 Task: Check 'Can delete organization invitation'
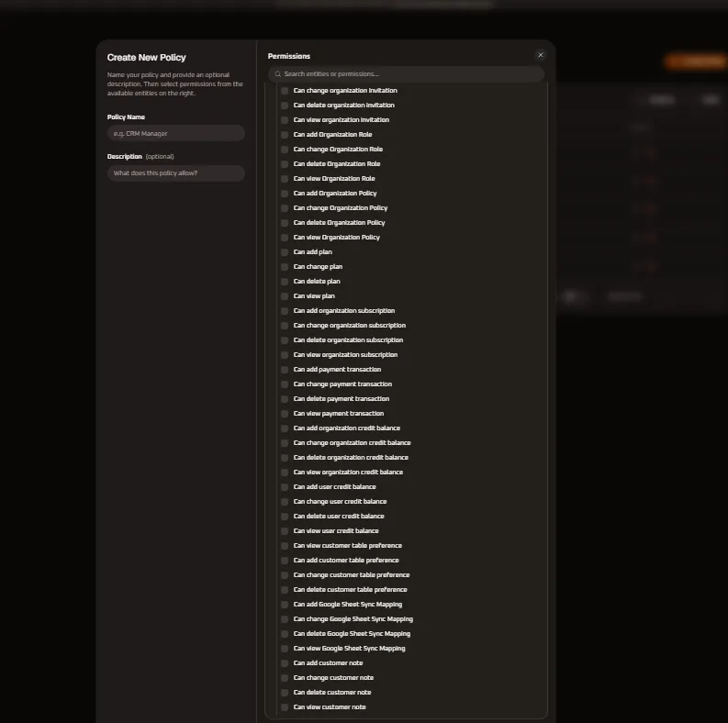pos(285,106)
